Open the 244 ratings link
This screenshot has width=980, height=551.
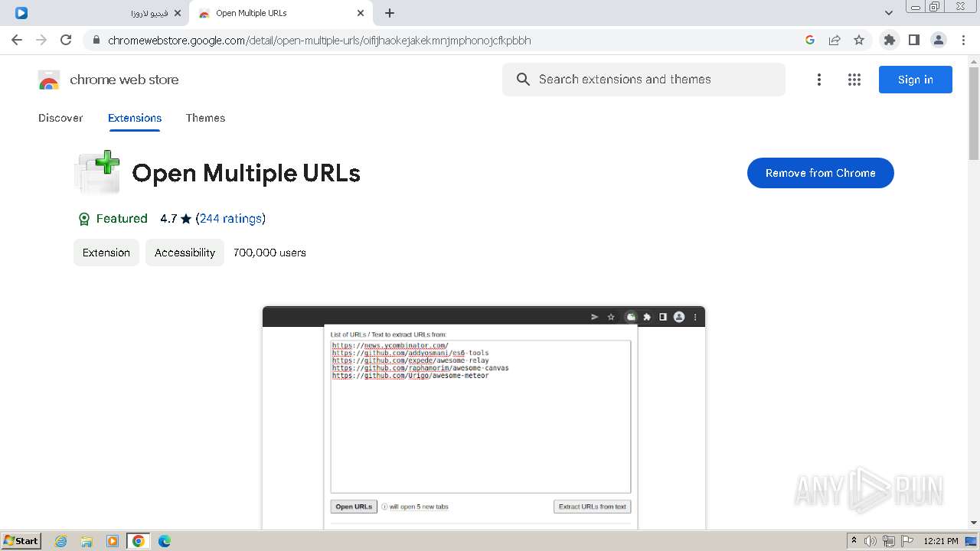[230, 219]
